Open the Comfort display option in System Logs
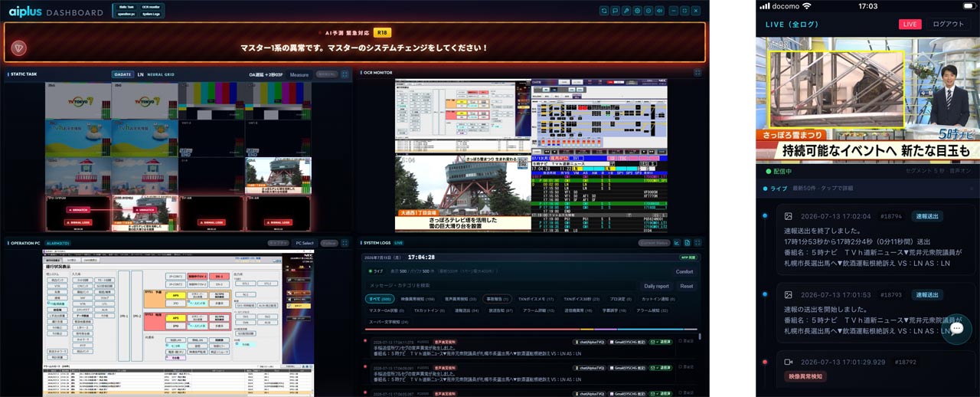Screen dimensions: 980x397 click(684, 271)
